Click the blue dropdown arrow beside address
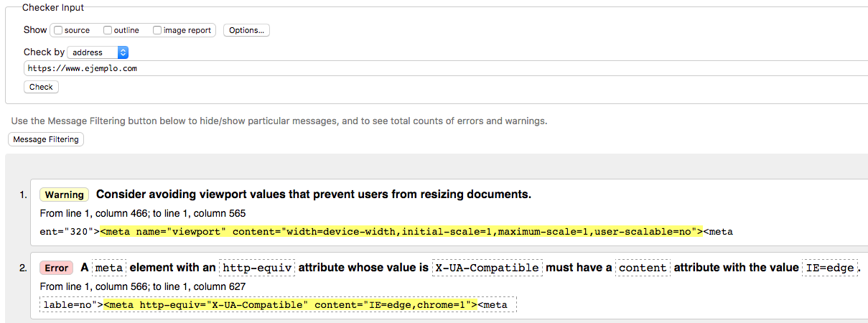The width and height of the screenshot is (868, 323). click(123, 52)
